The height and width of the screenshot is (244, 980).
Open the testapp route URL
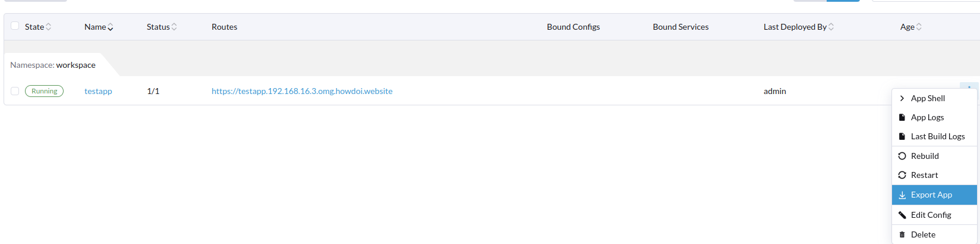[x=302, y=91]
